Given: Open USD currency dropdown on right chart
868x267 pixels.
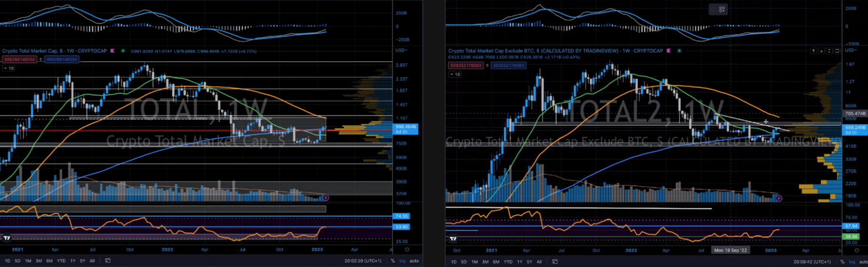Looking at the screenshot, I should coord(850,50).
